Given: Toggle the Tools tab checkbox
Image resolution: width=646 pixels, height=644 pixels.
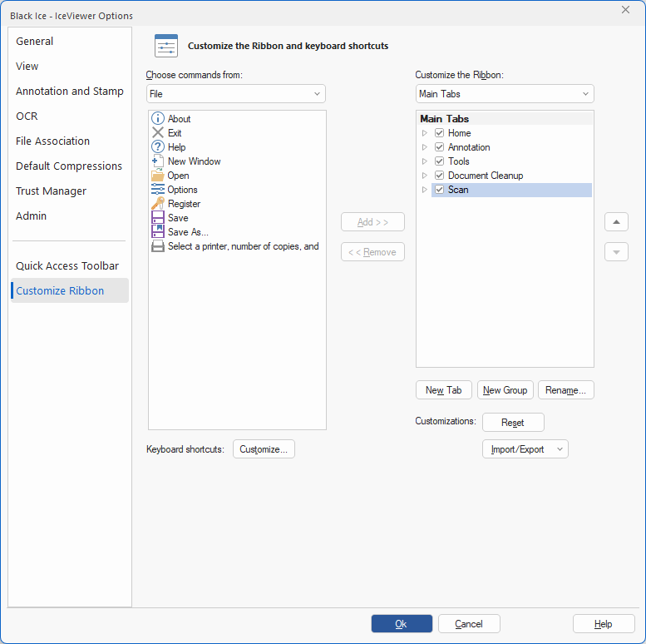Looking at the screenshot, I should pyautogui.click(x=439, y=161).
